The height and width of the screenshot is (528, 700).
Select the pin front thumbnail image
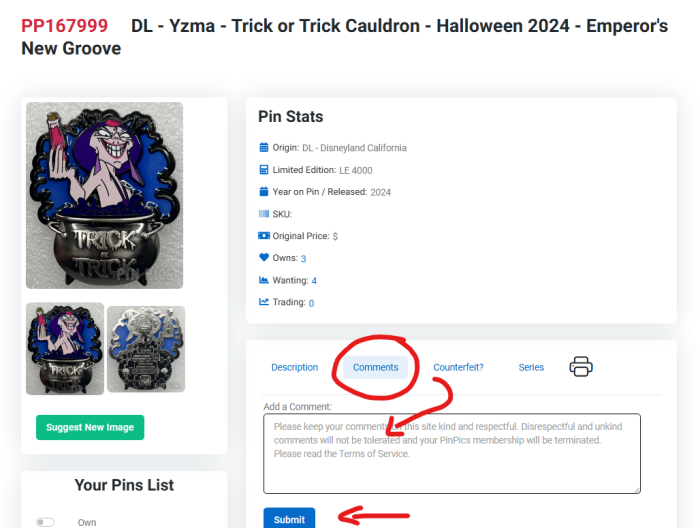(x=65, y=348)
